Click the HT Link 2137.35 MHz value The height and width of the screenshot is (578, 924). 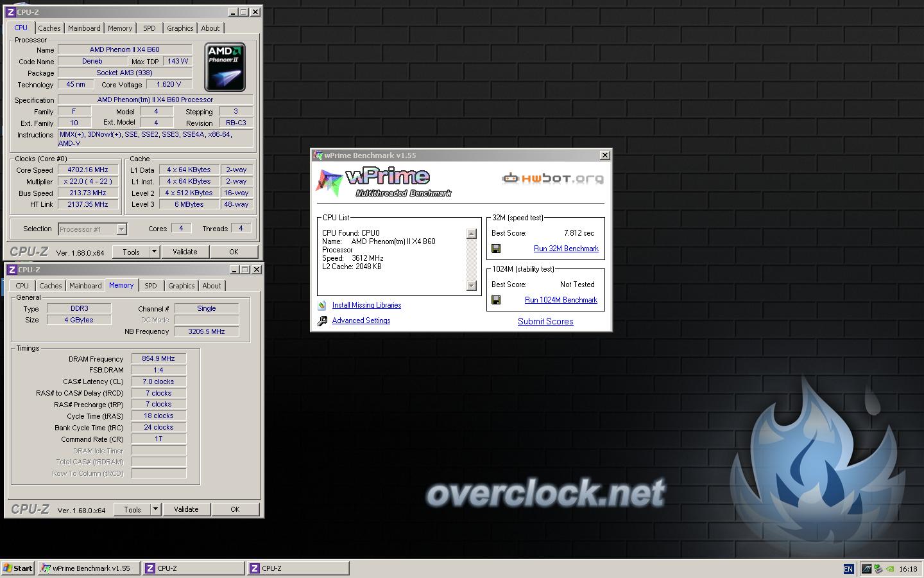88,204
